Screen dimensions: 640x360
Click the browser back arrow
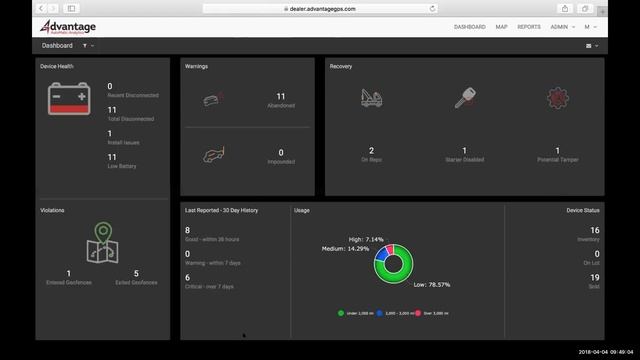pos(41,9)
